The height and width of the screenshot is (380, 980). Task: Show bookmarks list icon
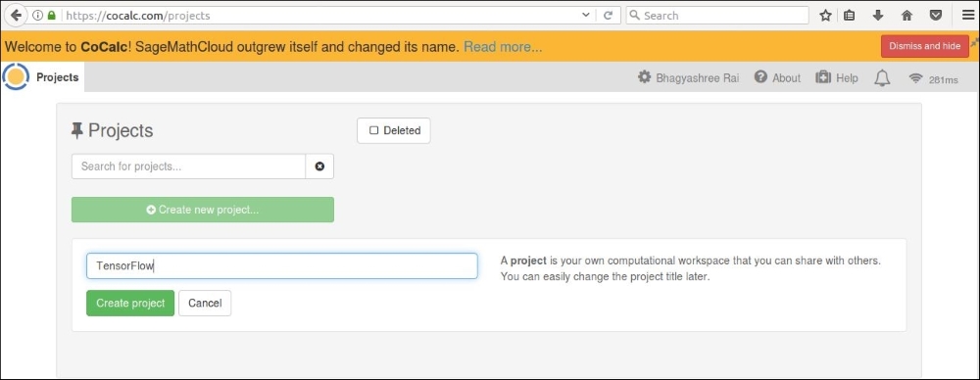pyautogui.click(x=849, y=16)
